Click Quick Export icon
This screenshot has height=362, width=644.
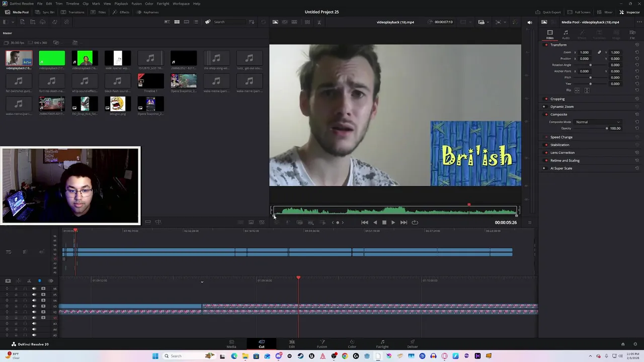pos(548,12)
